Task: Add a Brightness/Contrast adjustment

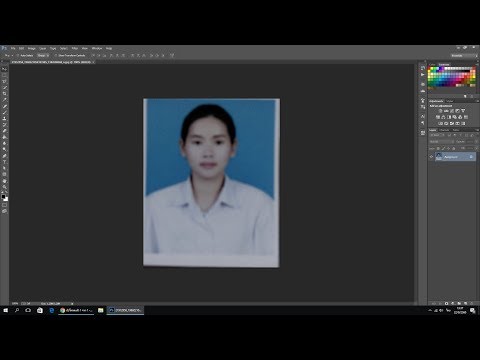Action: (440, 111)
